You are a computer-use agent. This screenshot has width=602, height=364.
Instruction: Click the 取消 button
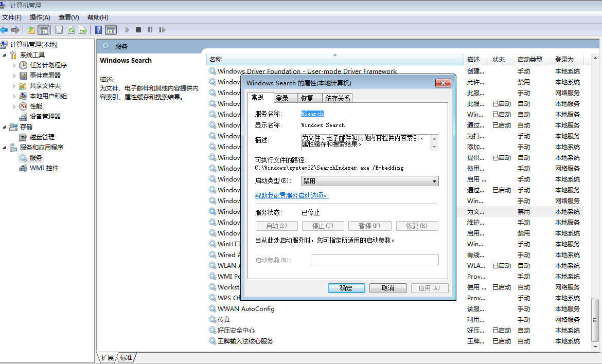(x=388, y=288)
